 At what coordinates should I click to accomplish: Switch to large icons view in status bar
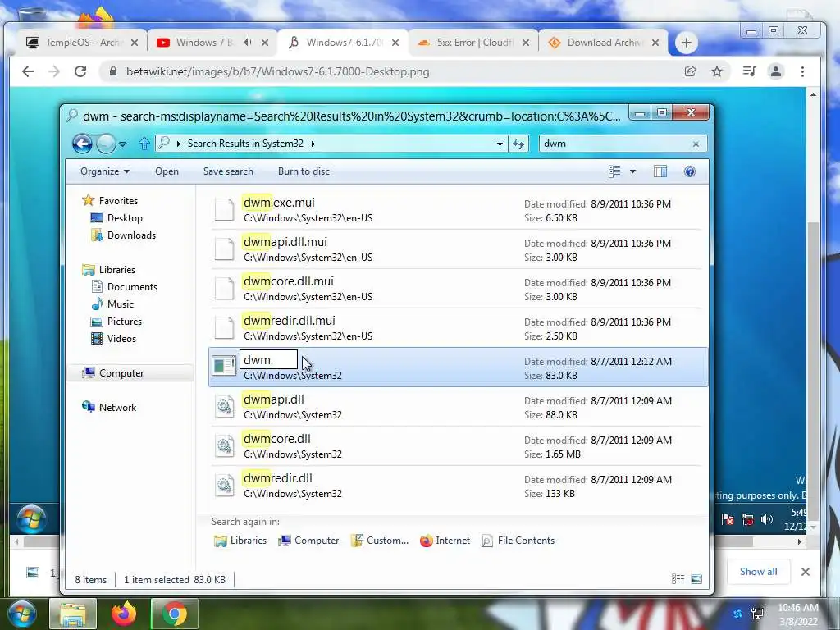[x=696, y=578]
